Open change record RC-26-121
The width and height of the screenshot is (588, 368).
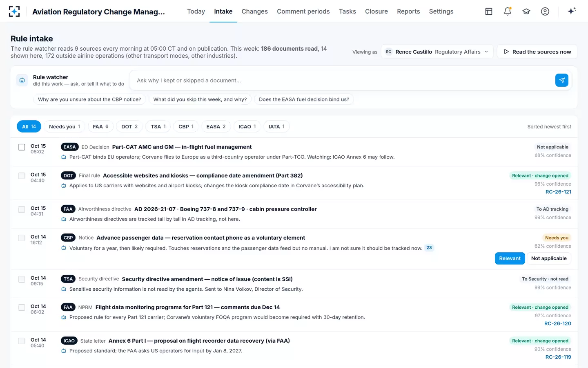[x=558, y=192]
